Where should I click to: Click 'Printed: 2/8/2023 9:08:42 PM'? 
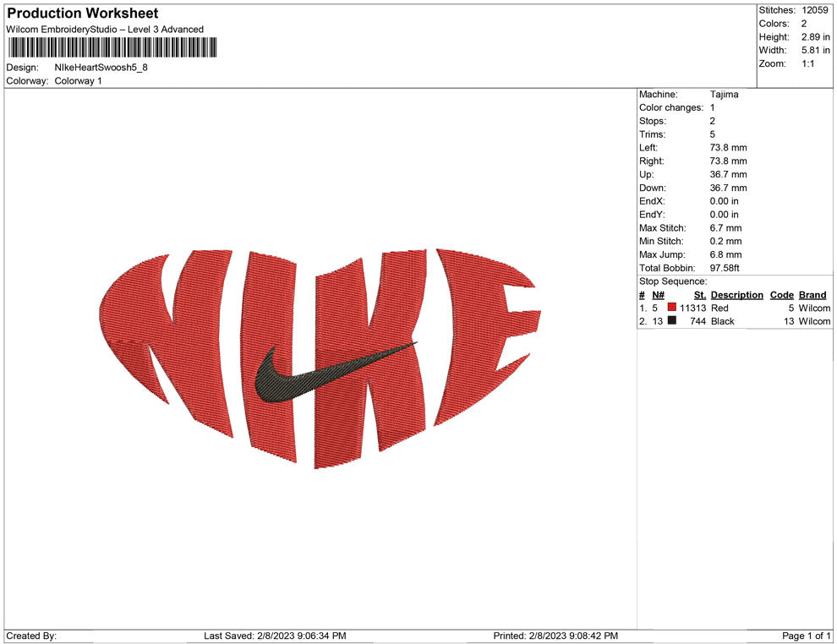[555, 636]
